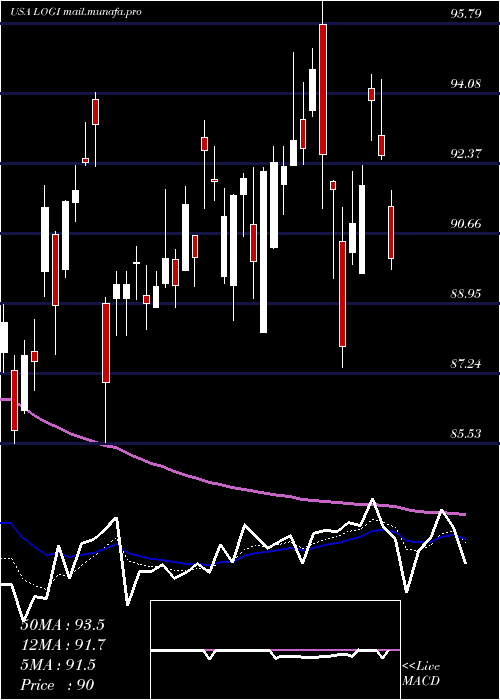Click the '5MA : 91.5' reading
Viewport: 500px width, 700px height.
tap(58, 665)
